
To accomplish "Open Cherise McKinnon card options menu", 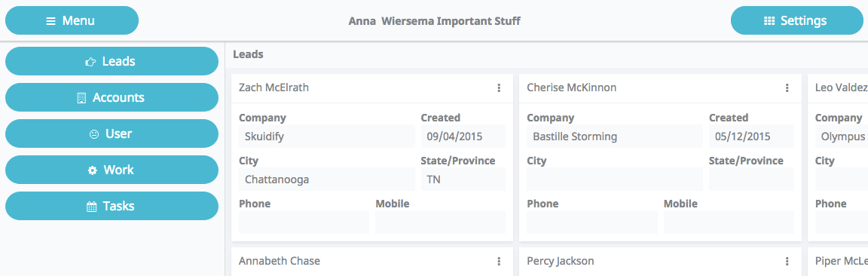I will (787, 87).
